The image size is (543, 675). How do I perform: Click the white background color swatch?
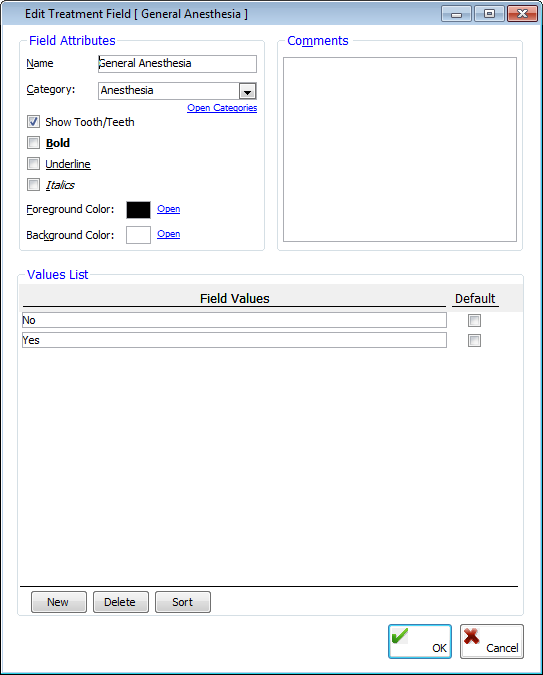[138, 235]
